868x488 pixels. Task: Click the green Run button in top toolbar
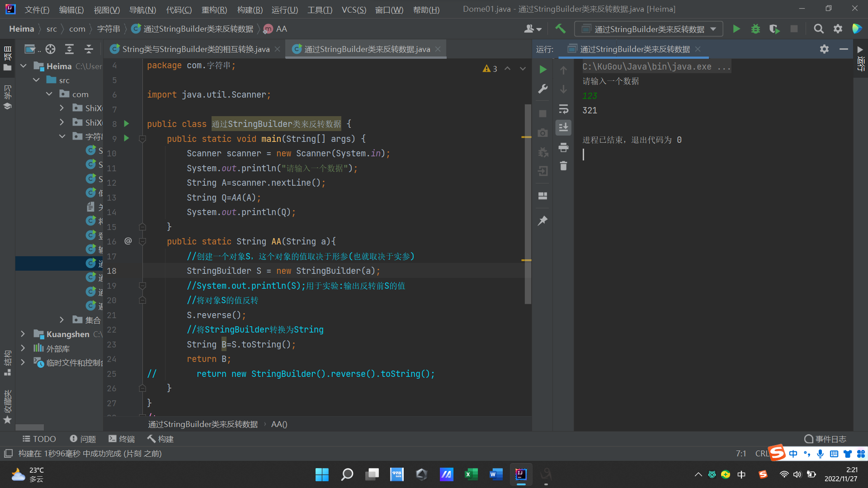pyautogui.click(x=736, y=29)
